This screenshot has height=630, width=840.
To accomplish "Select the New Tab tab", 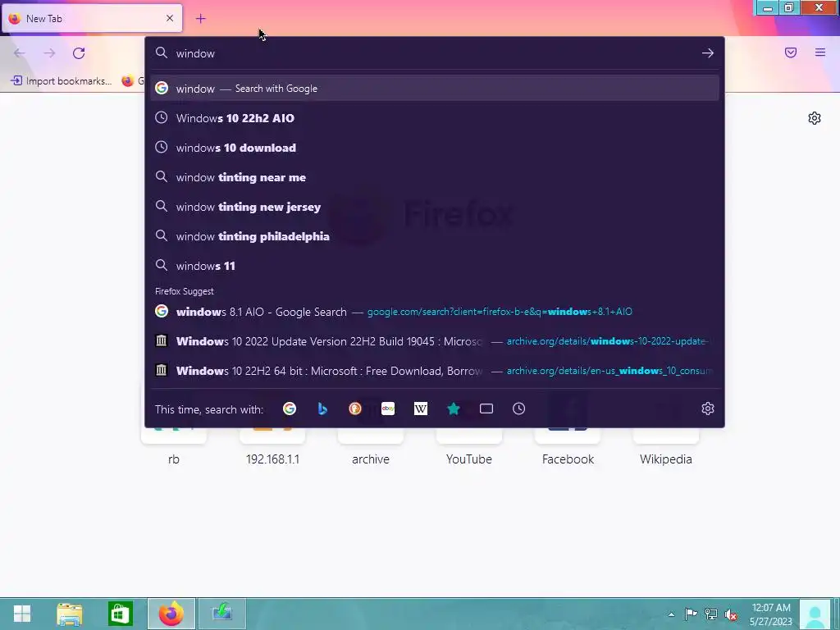I will [x=92, y=18].
